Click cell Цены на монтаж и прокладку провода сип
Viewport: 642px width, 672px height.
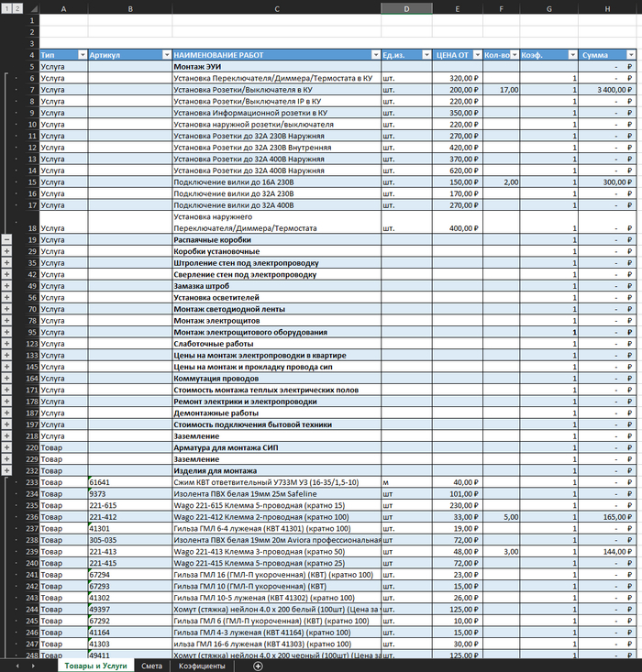[x=277, y=367]
